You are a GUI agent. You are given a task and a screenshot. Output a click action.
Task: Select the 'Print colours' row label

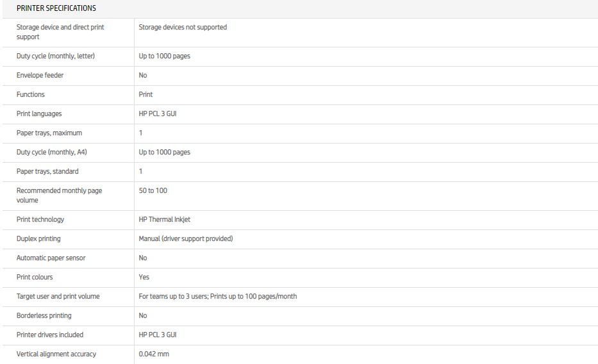pos(35,277)
